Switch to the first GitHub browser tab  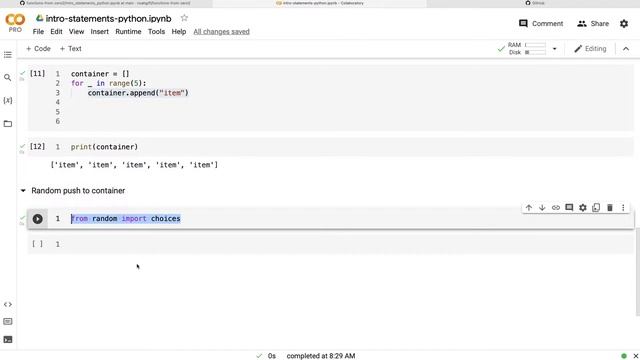[106, 3]
